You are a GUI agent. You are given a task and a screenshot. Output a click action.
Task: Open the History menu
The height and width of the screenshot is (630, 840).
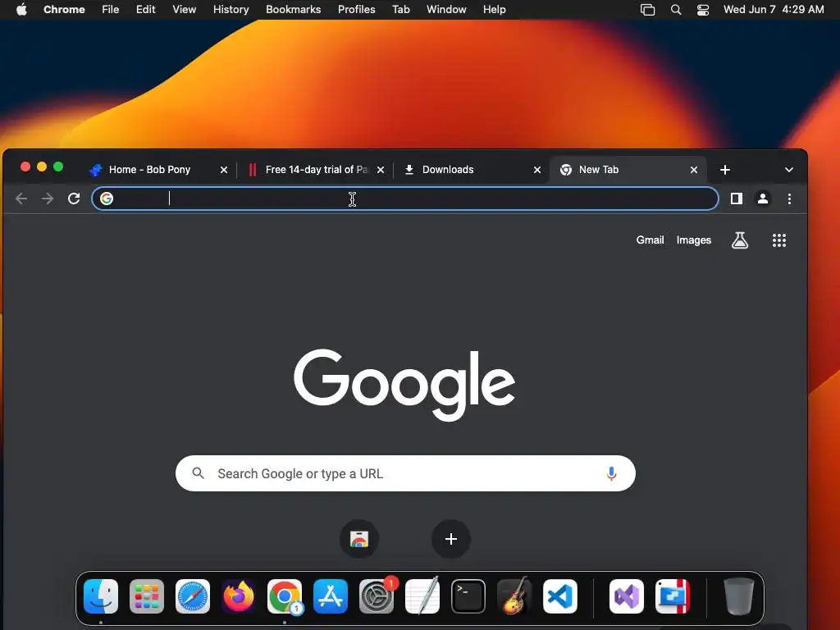pyautogui.click(x=231, y=9)
